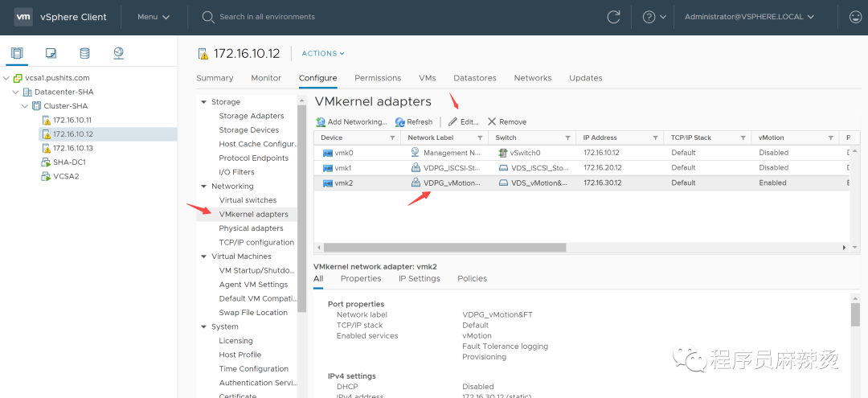868x398 pixels.
Task: Click the adapters table horizontal scrollbar
Action: point(444,248)
